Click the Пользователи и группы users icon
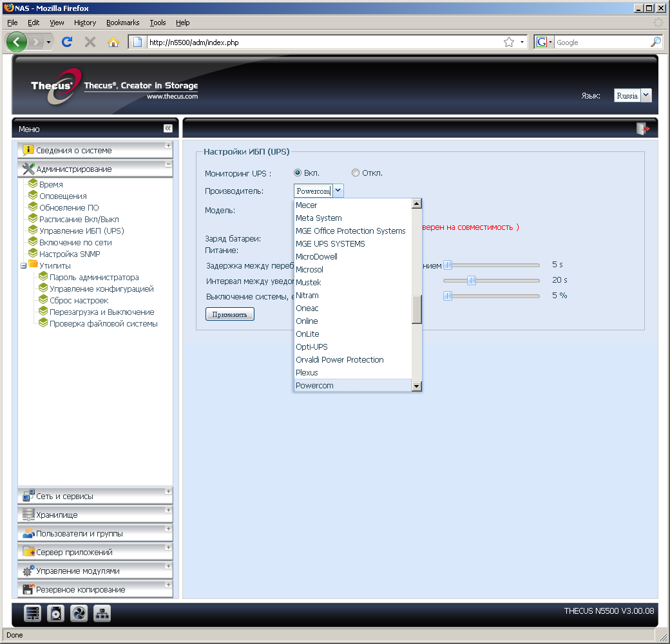This screenshot has height=644, width=670. 28,533
